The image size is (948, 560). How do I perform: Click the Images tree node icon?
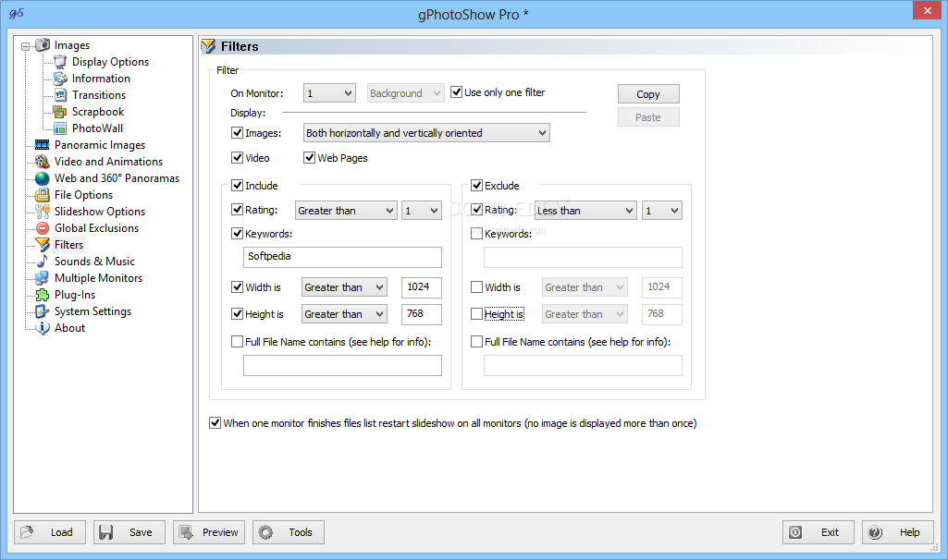(x=43, y=44)
